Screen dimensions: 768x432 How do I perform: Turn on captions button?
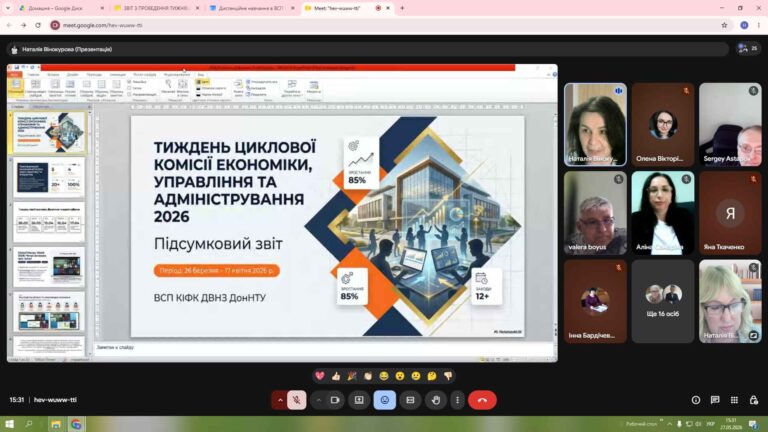click(x=410, y=400)
